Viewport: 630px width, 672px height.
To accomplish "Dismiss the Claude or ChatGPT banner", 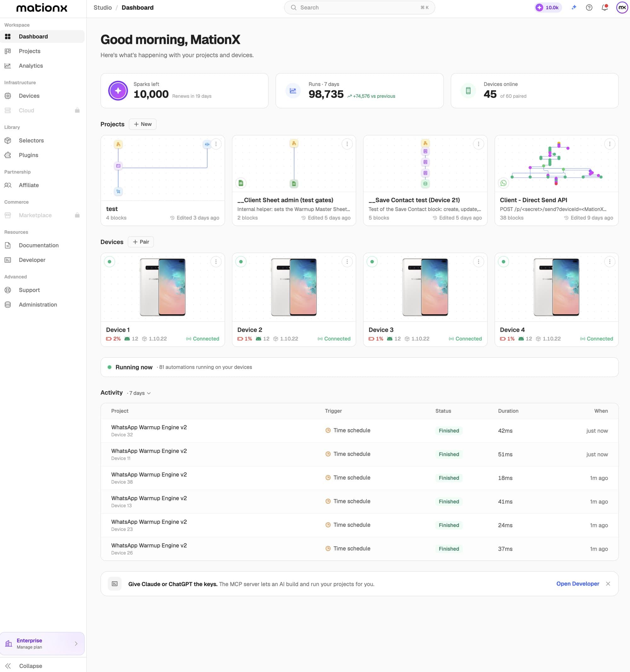I will coord(608,584).
